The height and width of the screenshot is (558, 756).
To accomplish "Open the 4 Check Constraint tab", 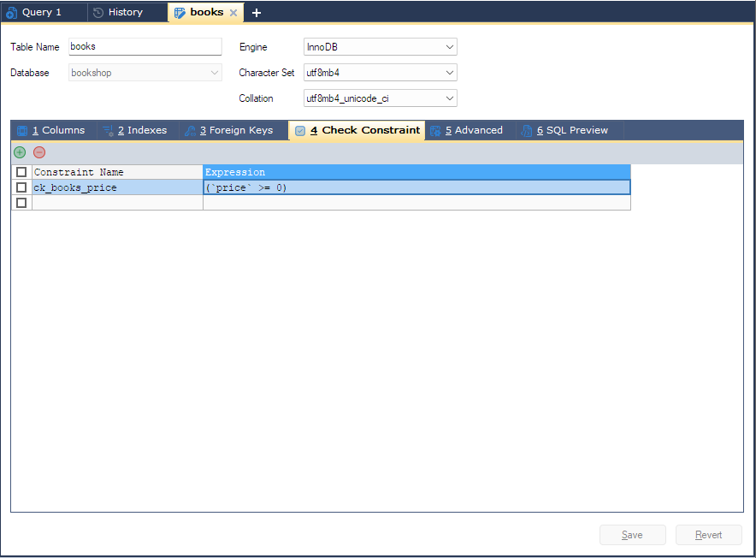I will (x=357, y=130).
